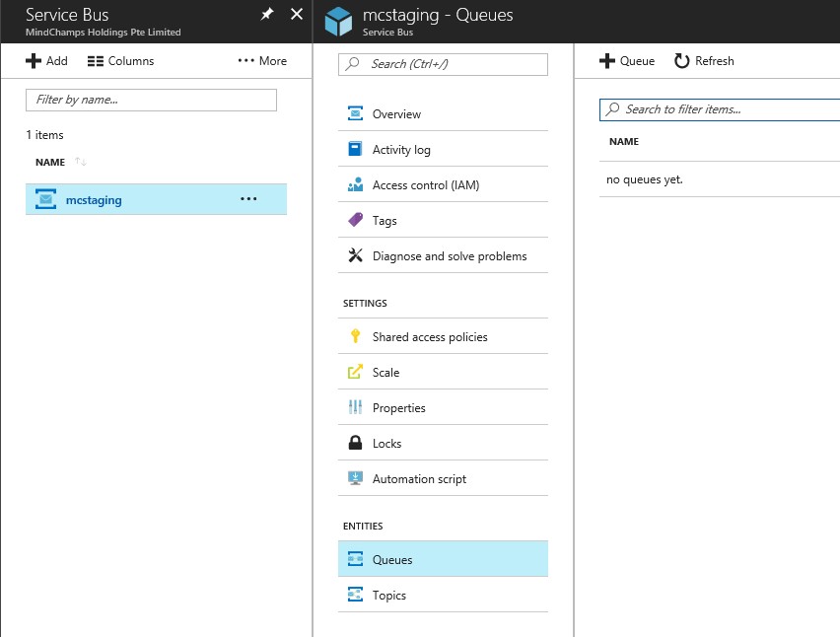Expand the More options menu
This screenshot has height=637, width=840.
262,61
